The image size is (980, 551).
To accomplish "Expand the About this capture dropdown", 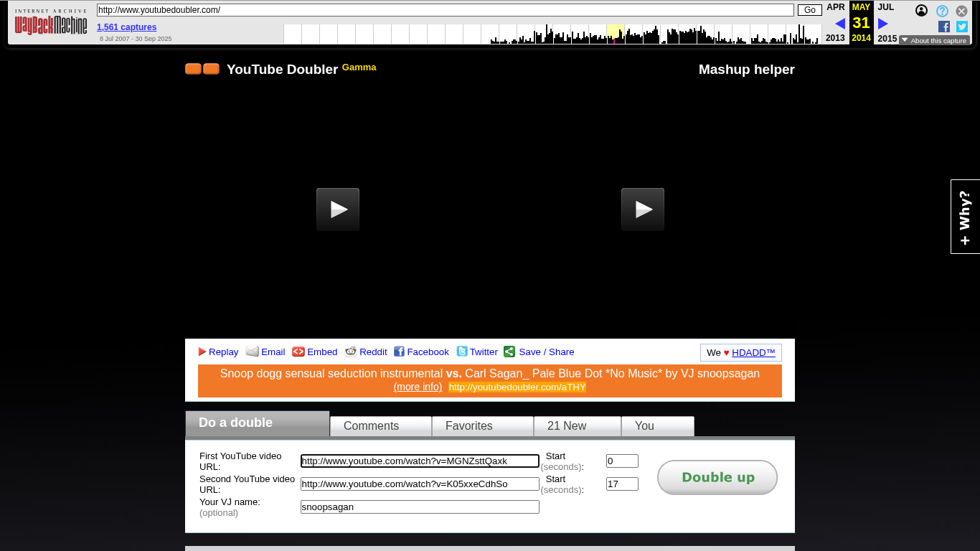I will (934, 40).
